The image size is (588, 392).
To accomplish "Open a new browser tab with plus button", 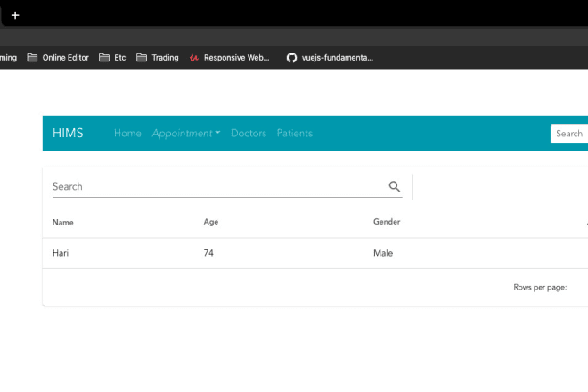I will [15, 15].
